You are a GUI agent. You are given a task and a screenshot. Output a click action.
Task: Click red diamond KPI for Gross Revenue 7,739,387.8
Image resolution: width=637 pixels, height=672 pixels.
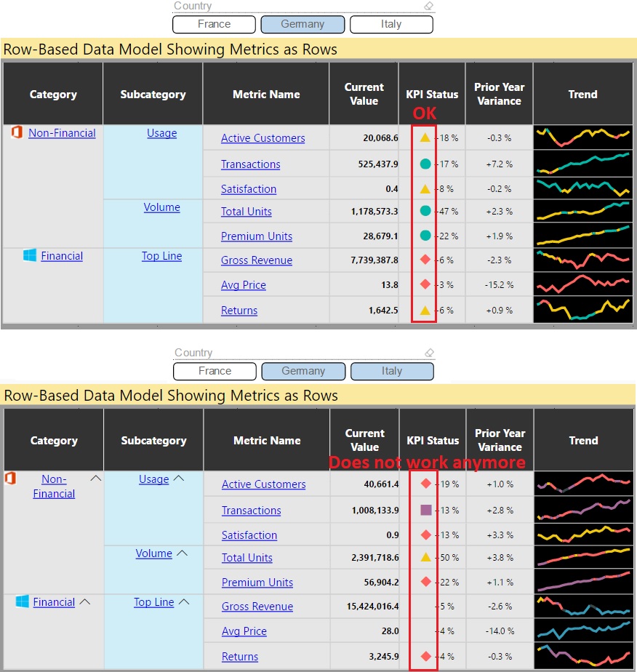tap(425, 260)
